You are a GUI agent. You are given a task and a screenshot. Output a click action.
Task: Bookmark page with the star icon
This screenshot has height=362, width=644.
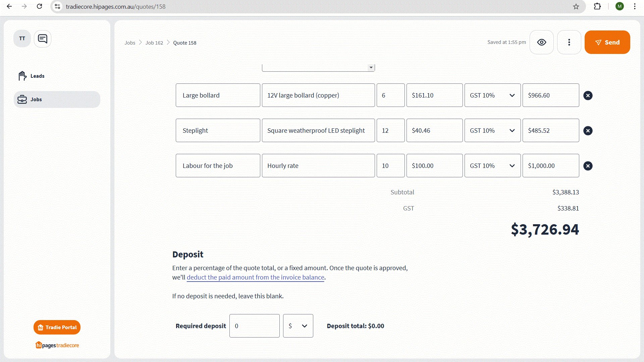[576, 6]
